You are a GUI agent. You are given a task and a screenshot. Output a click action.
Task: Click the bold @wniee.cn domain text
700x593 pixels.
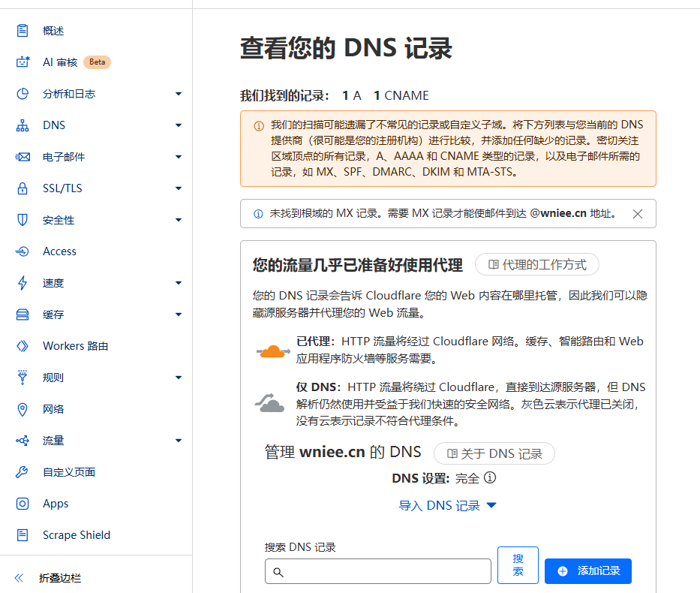pyautogui.click(x=558, y=213)
